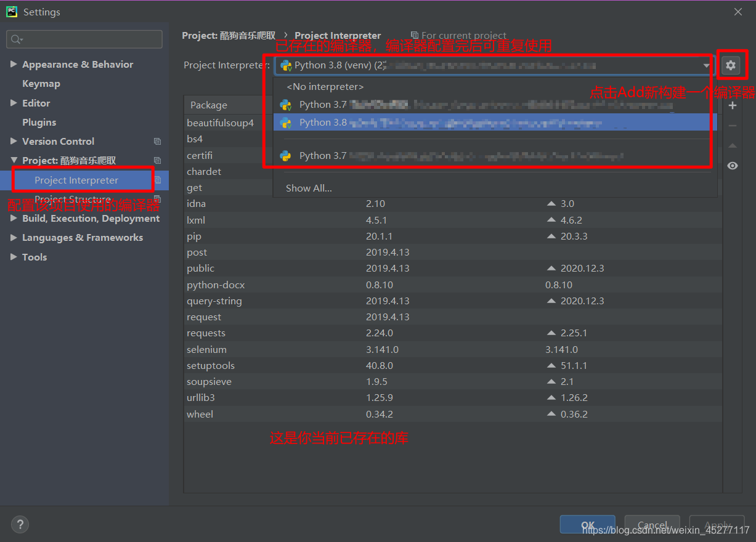Click the search magnifier icon in settings
The height and width of the screenshot is (542, 756).
coord(17,39)
